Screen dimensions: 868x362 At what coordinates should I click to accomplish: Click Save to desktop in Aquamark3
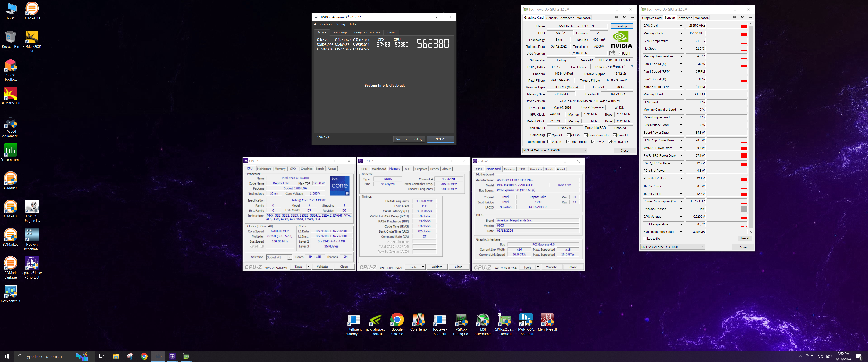tap(409, 139)
